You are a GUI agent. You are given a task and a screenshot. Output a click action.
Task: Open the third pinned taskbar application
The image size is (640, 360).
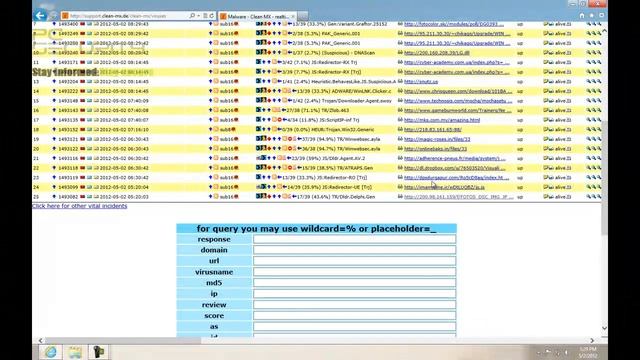click(98, 352)
